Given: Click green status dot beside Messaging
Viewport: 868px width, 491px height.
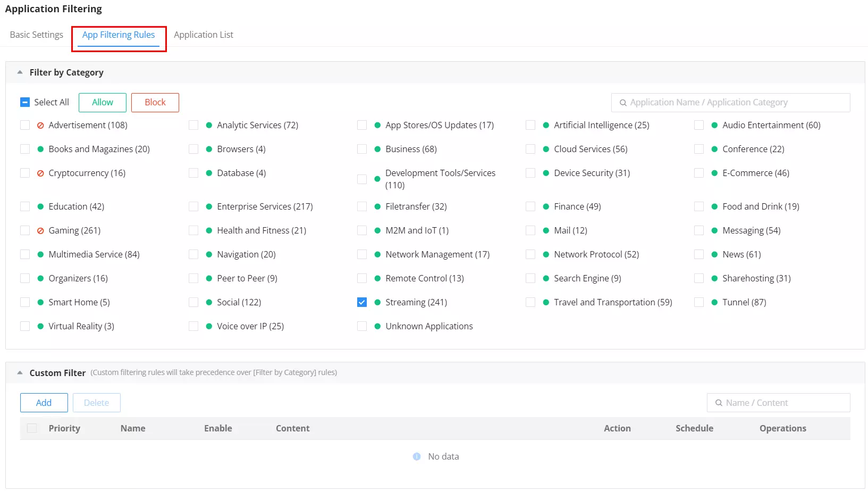Looking at the screenshot, I should [714, 231].
